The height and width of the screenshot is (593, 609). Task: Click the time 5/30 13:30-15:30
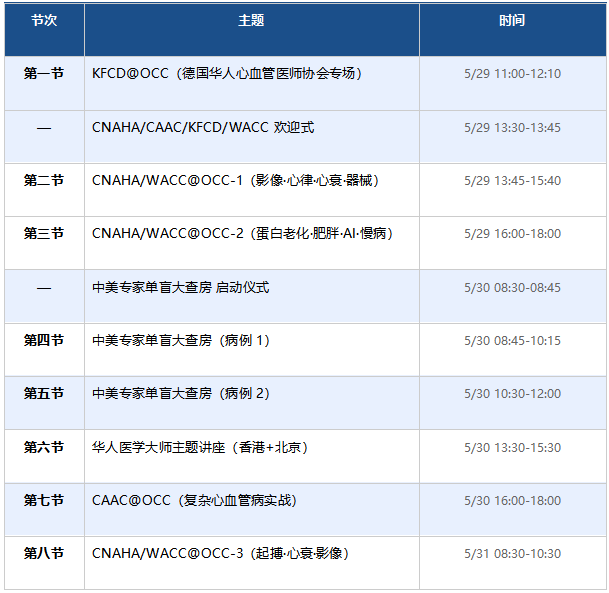tap(512, 447)
